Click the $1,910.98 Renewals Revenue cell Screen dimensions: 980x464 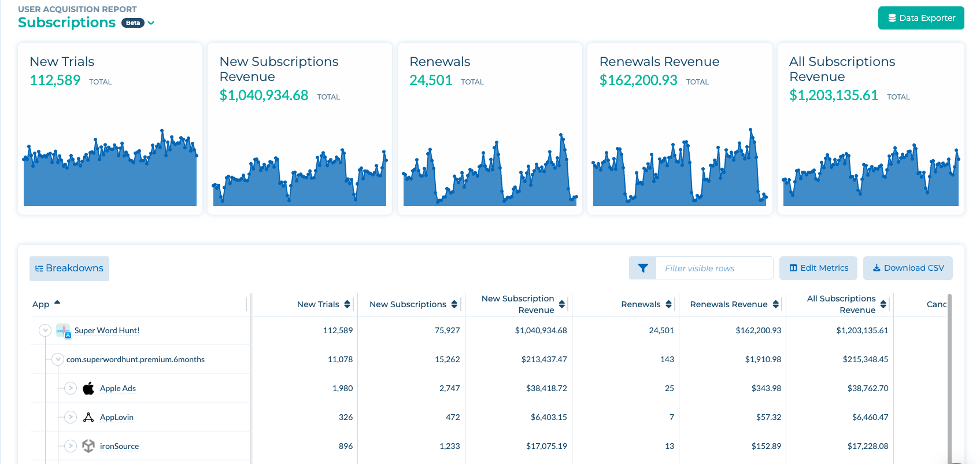click(x=763, y=359)
